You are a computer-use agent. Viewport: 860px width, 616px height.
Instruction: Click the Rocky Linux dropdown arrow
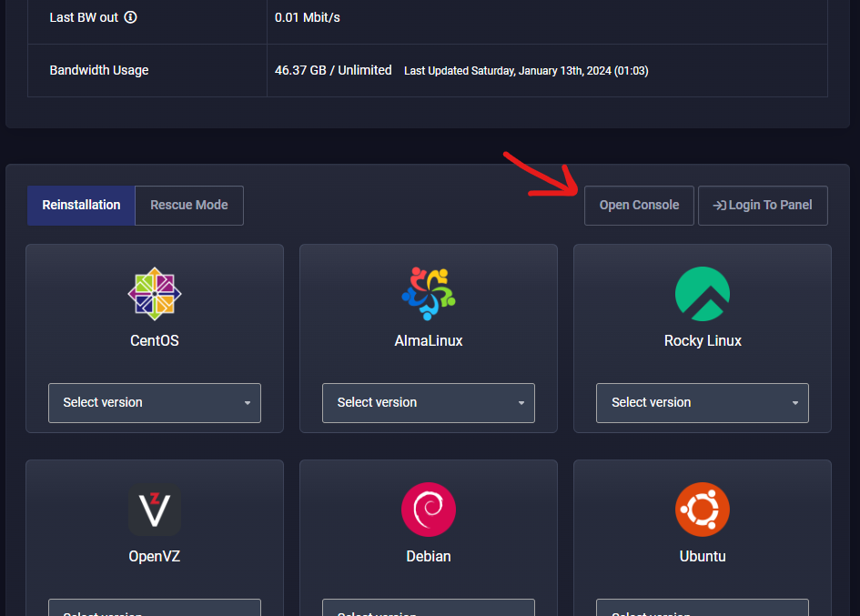pyautogui.click(x=795, y=403)
